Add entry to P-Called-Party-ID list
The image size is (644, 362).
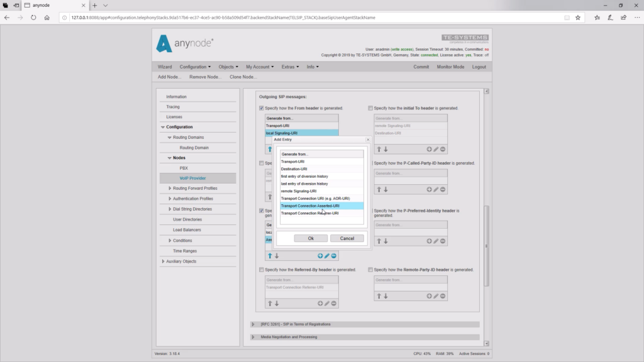click(x=429, y=190)
